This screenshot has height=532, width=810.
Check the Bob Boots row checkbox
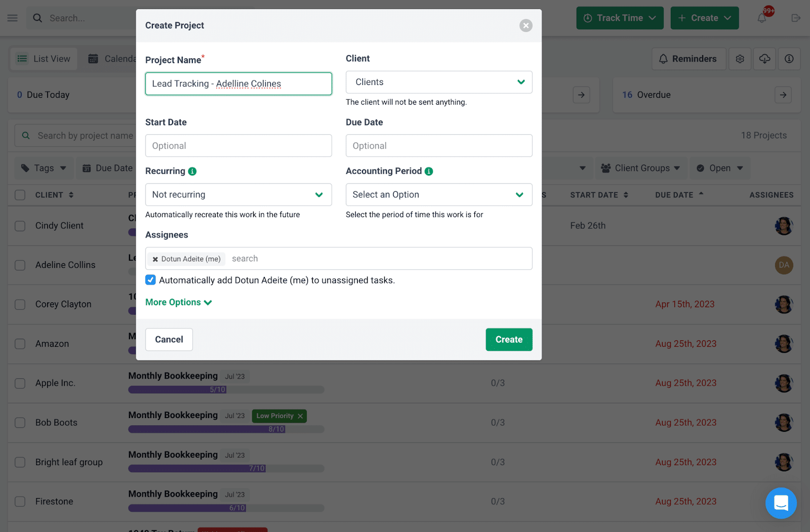pos(20,423)
